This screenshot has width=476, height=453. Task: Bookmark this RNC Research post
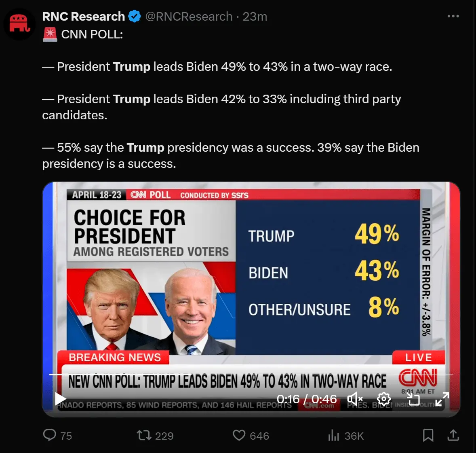pyautogui.click(x=428, y=435)
